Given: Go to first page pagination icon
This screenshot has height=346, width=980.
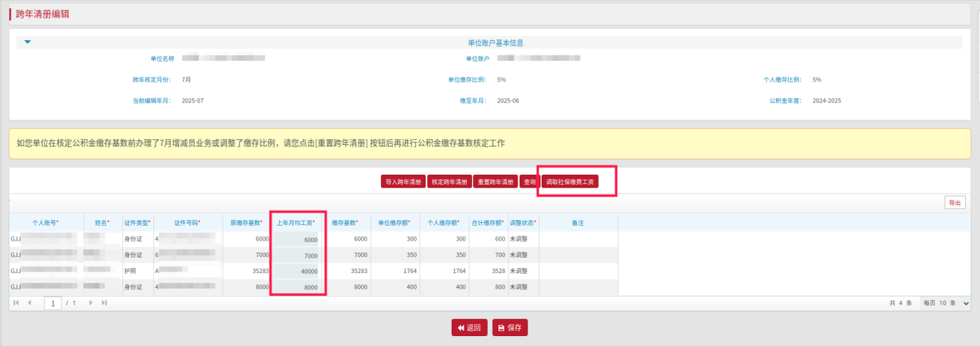Looking at the screenshot, I should [16, 303].
